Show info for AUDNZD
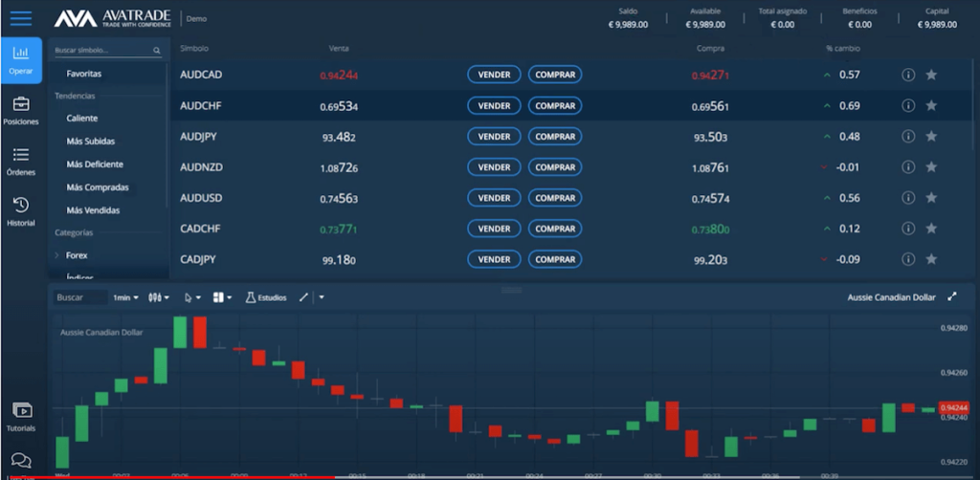Image resolution: width=980 pixels, height=480 pixels. click(908, 166)
